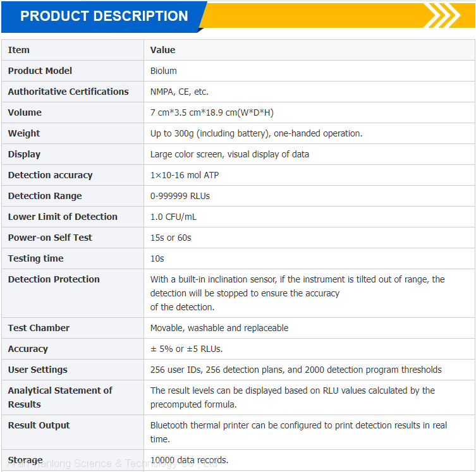This screenshot has width=476, height=472.
Task: Click the Result Output label
Action: pos(39,425)
